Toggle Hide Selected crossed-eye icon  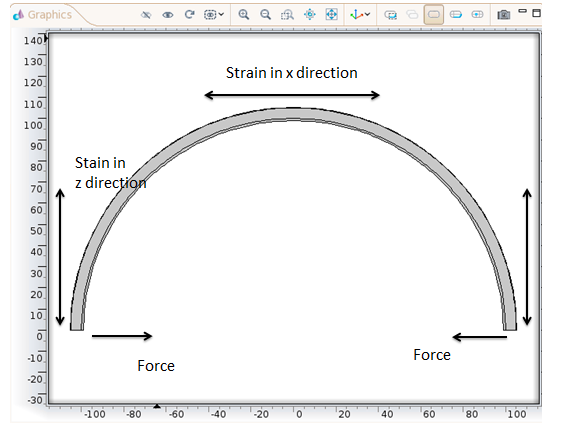tap(146, 15)
